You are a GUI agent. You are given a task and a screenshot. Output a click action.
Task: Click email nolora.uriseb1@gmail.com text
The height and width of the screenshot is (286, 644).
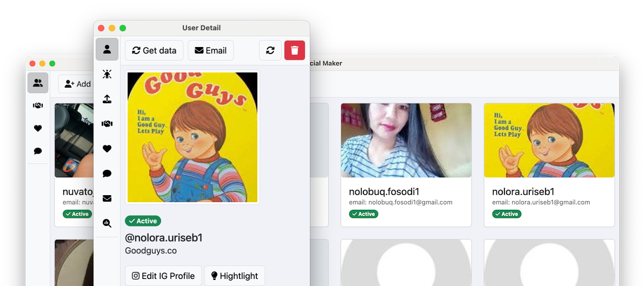tap(541, 202)
